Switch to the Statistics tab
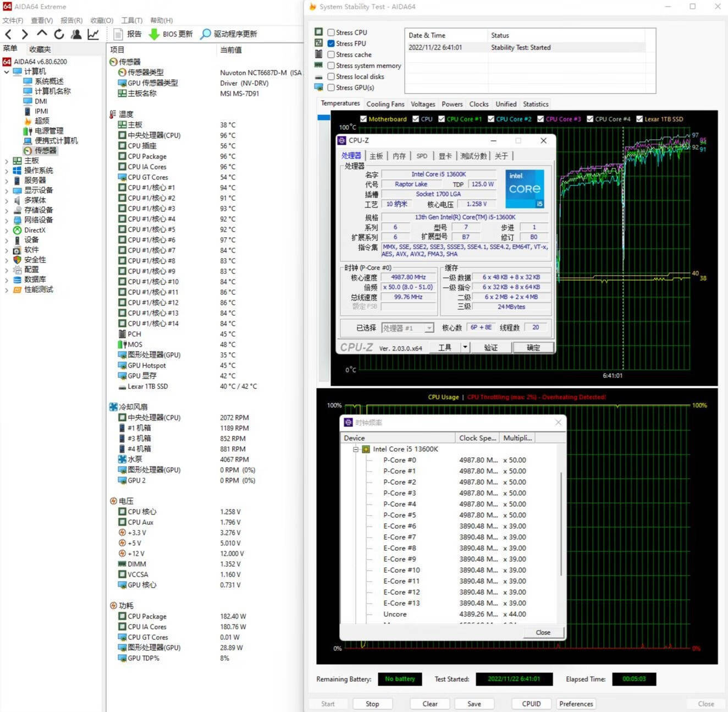728x712 pixels. click(x=536, y=104)
